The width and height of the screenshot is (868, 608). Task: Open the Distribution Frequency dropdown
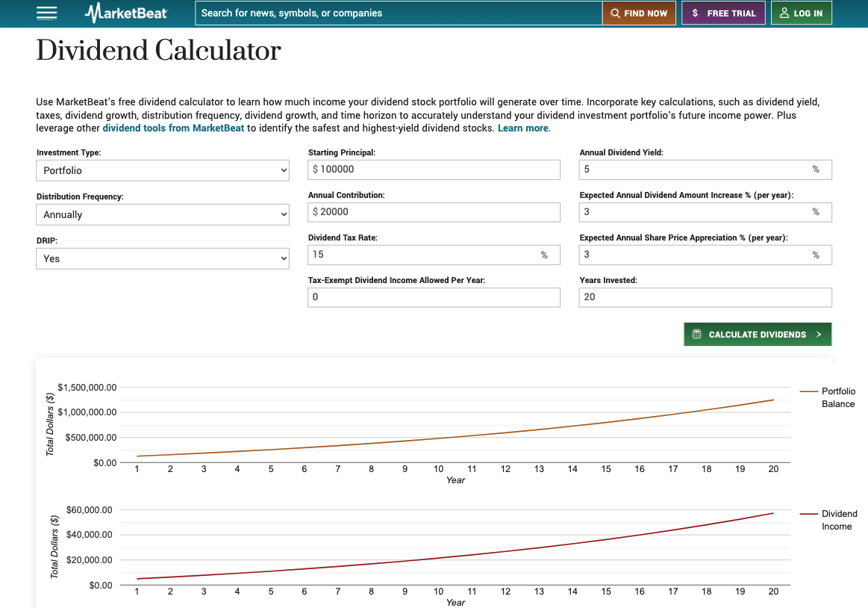click(162, 214)
